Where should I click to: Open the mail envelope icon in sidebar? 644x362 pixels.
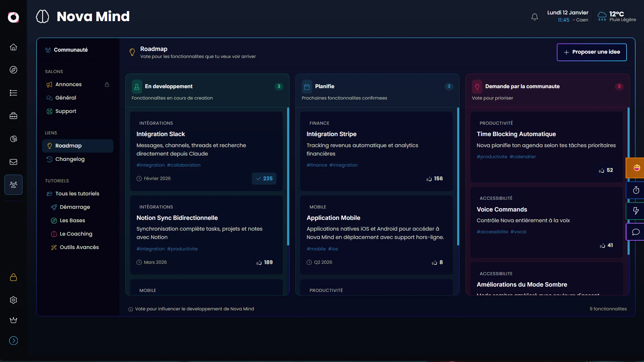click(x=13, y=162)
